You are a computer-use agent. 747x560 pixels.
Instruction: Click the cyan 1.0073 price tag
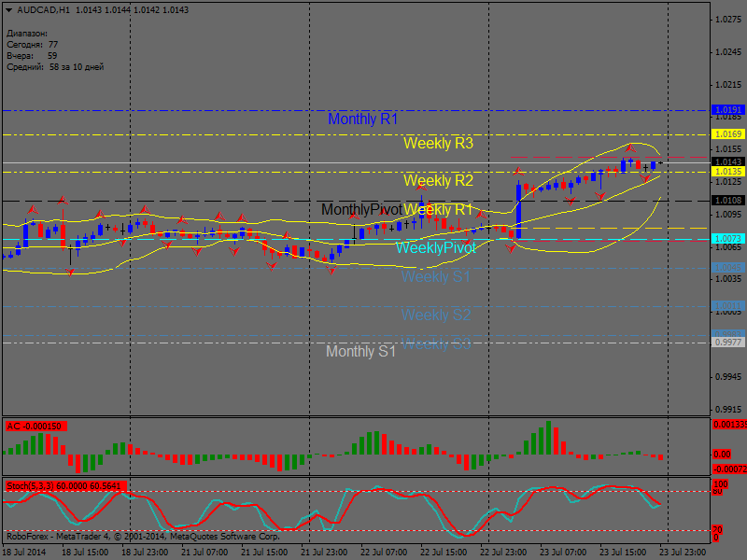coord(727,239)
